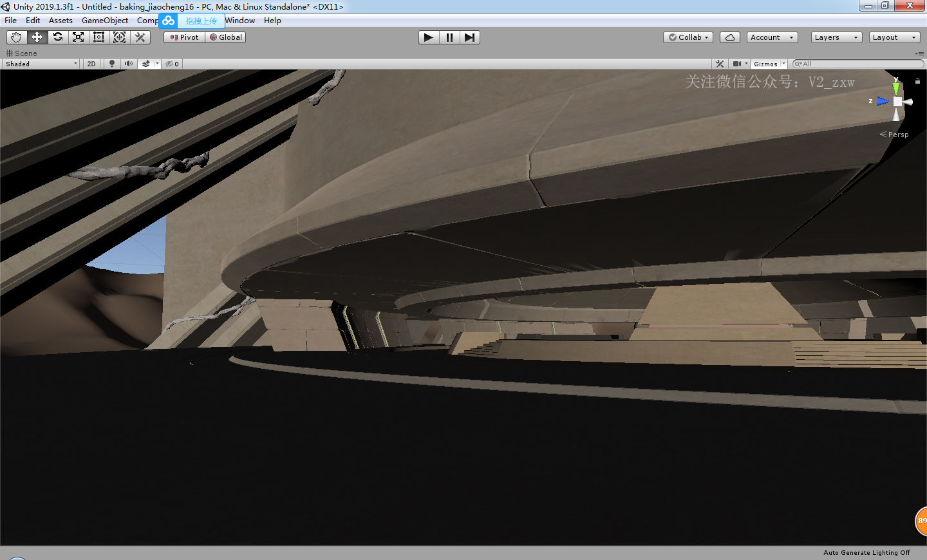Select the Hand tool
The width and height of the screenshot is (927, 560).
coord(16,37)
